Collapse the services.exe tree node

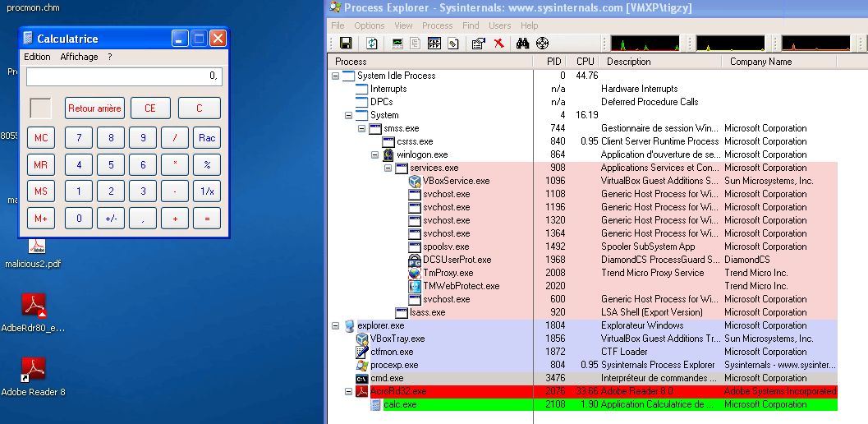(x=388, y=168)
